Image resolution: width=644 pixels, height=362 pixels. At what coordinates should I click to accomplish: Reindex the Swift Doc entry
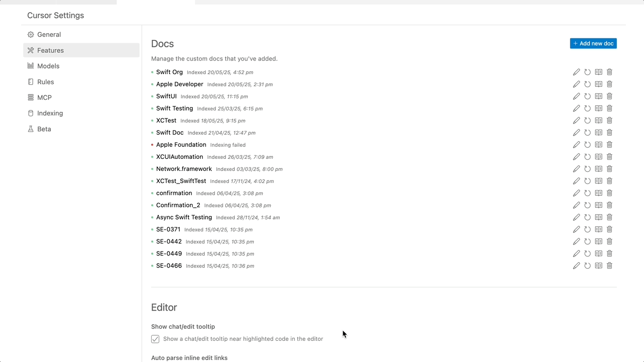coord(588,133)
